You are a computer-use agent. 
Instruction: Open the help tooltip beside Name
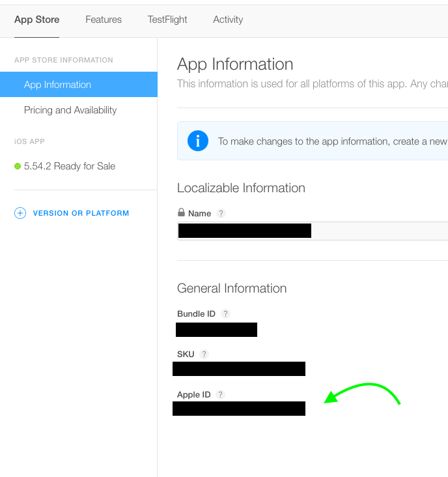[x=221, y=214]
